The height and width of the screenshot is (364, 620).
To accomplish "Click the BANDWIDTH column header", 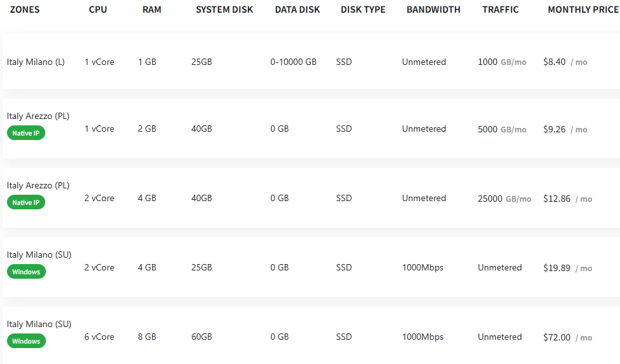I will tap(433, 10).
